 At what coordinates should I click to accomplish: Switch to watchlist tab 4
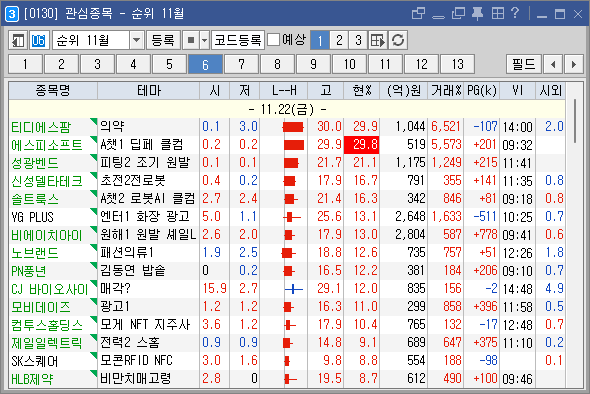click(x=133, y=64)
